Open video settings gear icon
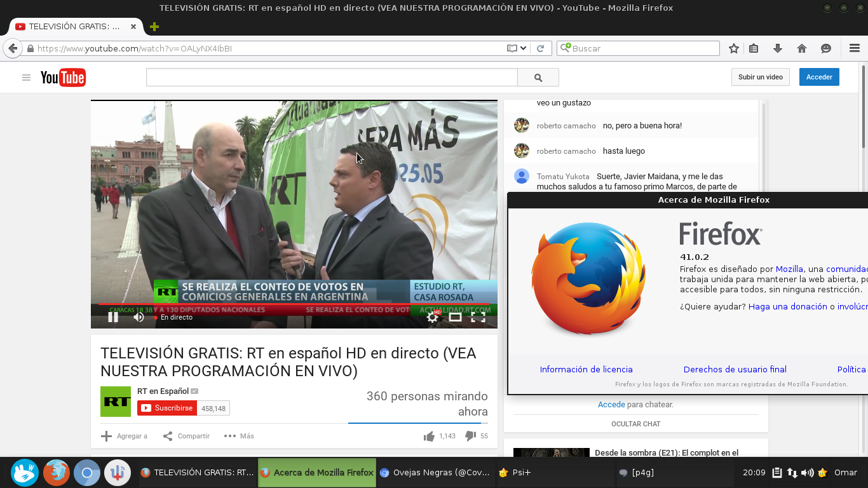The width and height of the screenshot is (868, 488). coord(433,316)
